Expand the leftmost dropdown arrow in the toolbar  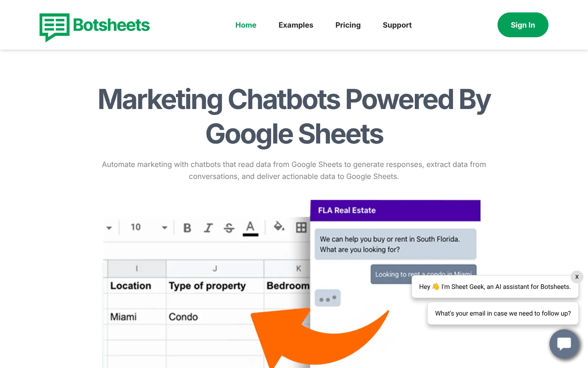(x=109, y=227)
